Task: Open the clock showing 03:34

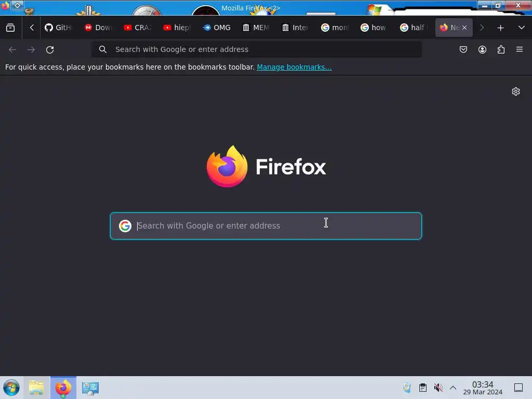Action: pyautogui.click(x=483, y=388)
